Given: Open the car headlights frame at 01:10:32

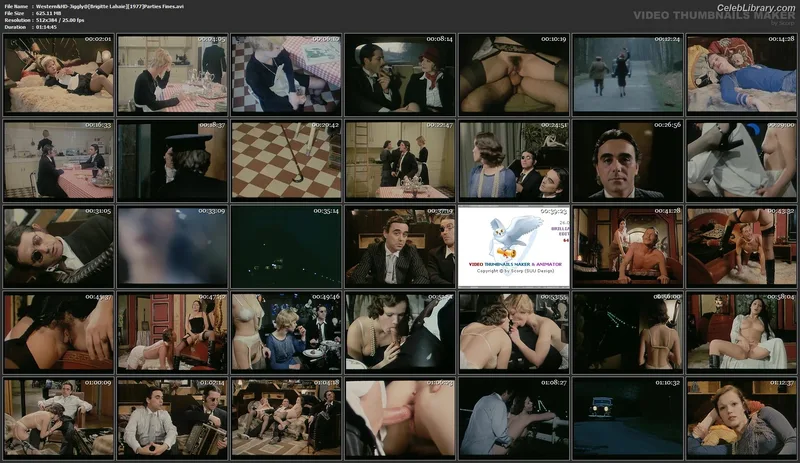Looking at the screenshot, I should [628, 418].
